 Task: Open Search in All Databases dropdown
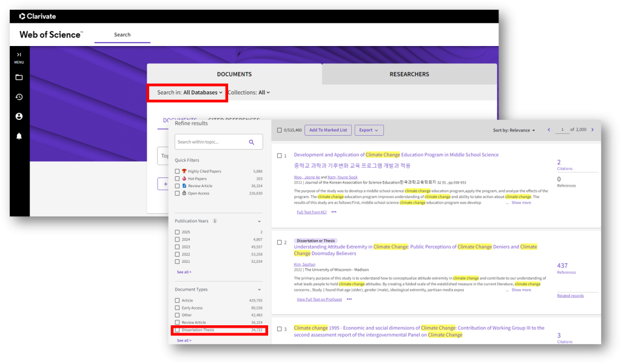[x=190, y=93]
